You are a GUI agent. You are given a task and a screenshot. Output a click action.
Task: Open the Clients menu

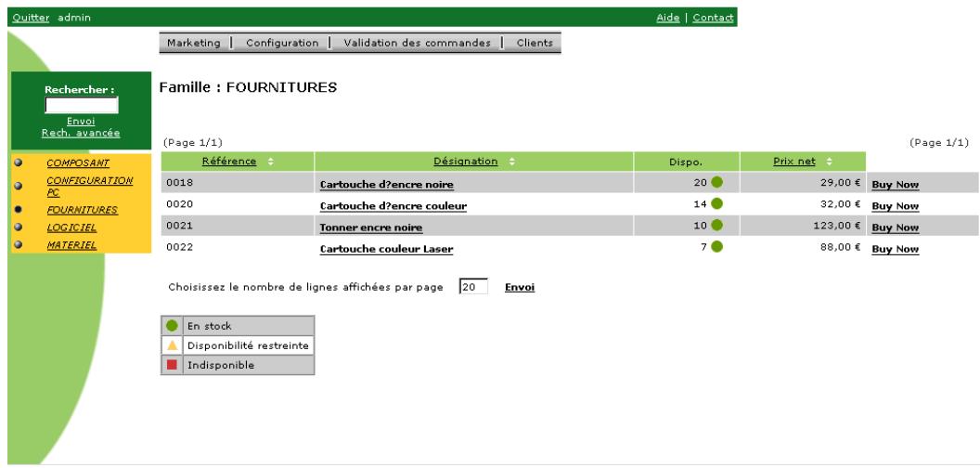535,43
